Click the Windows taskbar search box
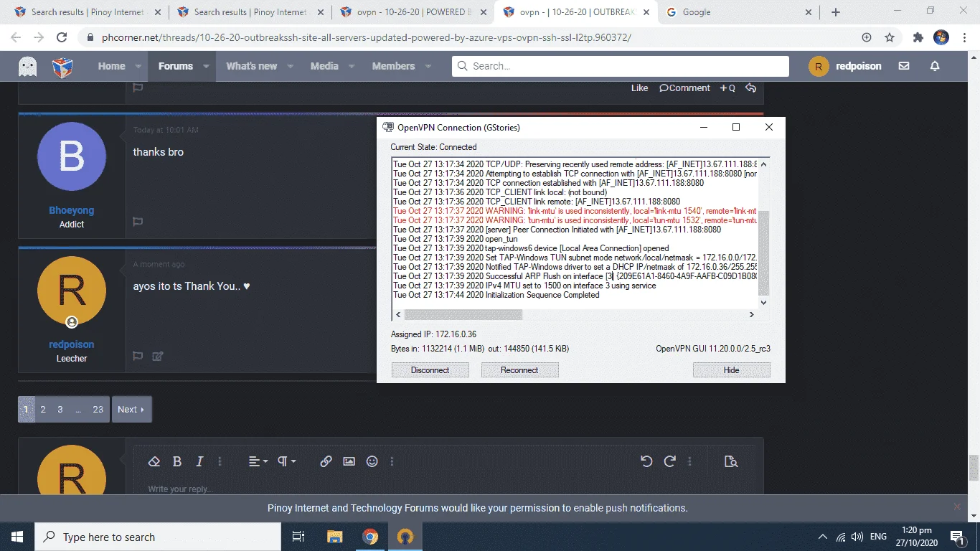 (158, 537)
